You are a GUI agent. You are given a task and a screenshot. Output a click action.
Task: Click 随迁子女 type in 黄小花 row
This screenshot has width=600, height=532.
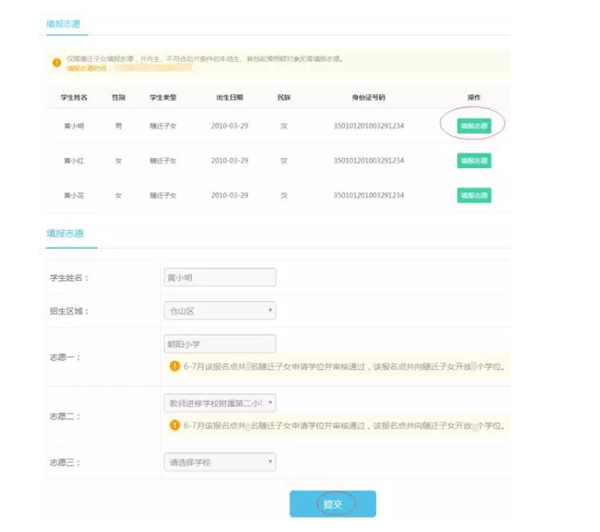(x=163, y=196)
